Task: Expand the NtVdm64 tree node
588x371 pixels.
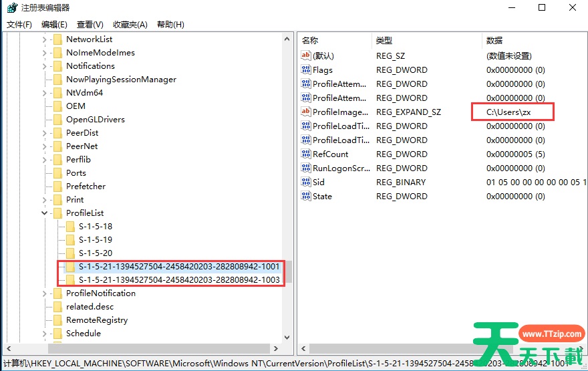Action: (x=44, y=93)
